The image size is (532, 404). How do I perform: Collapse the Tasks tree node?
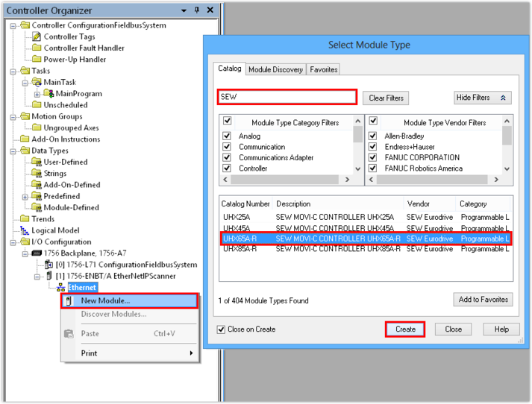click(x=14, y=71)
